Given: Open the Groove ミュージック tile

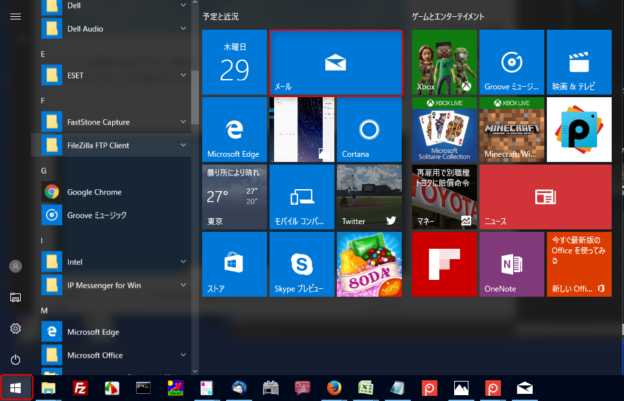Looking at the screenshot, I should tap(512, 62).
